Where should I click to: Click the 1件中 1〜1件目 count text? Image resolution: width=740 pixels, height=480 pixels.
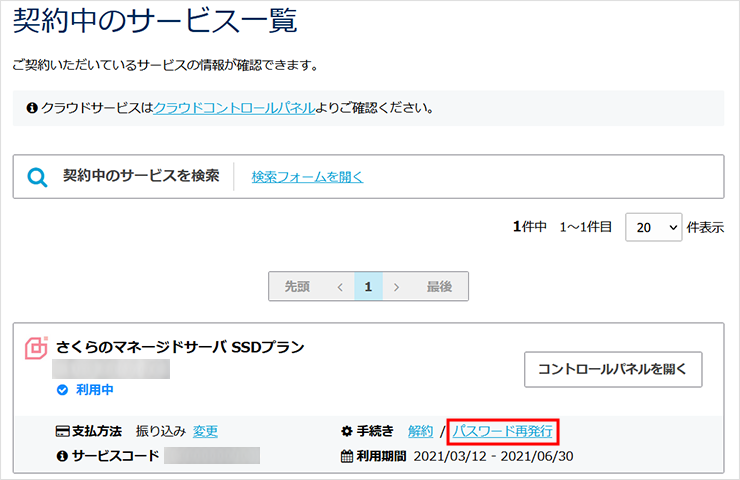[563, 227]
